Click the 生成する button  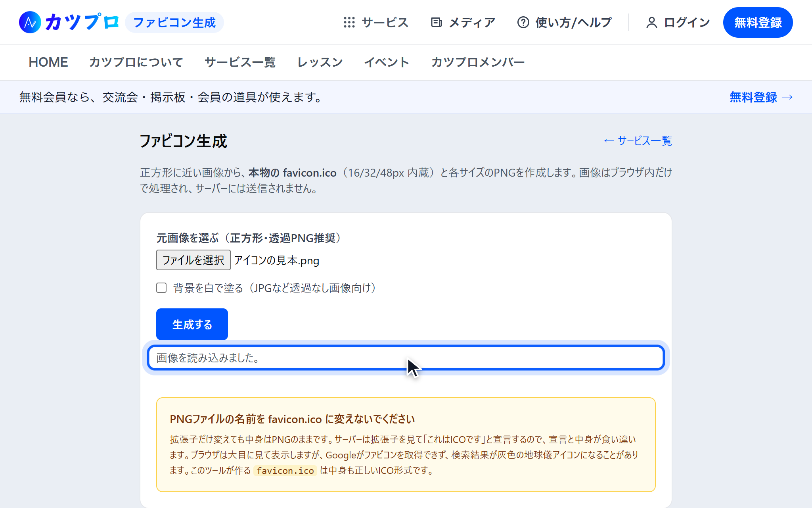tap(192, 324)
